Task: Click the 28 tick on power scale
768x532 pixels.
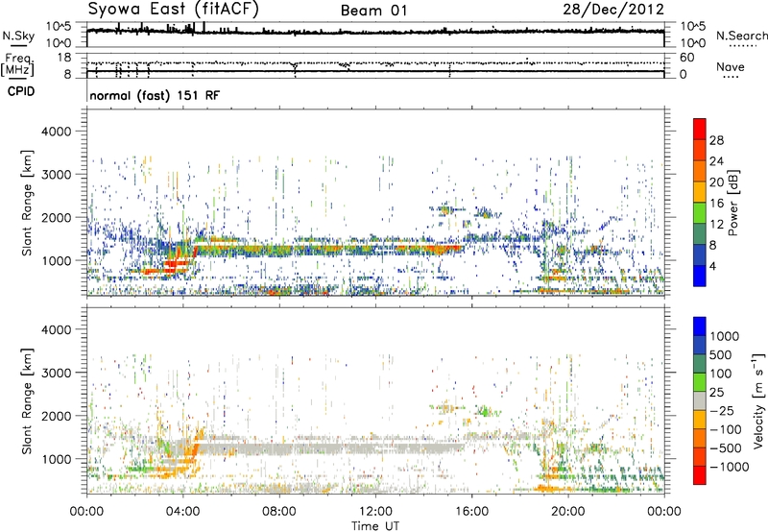Action: pyautogui.click(x=716, y=140)
